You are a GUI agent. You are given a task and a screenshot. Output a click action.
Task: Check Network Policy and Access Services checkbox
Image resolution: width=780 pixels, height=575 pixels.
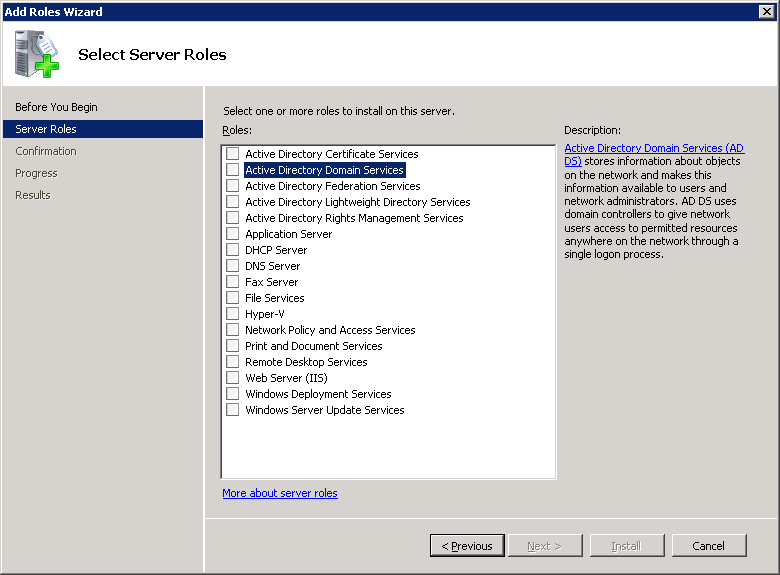tap(232, 329)
